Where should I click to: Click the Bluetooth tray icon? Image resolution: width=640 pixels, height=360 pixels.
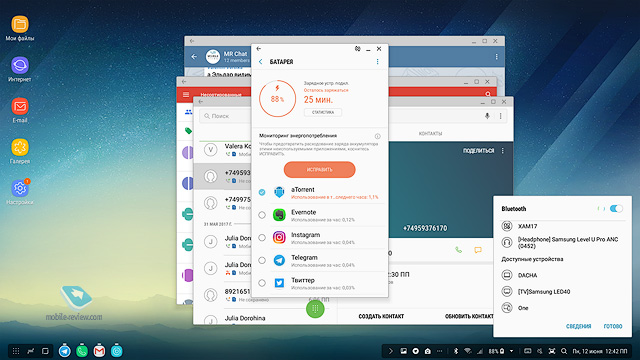point(456,351)
